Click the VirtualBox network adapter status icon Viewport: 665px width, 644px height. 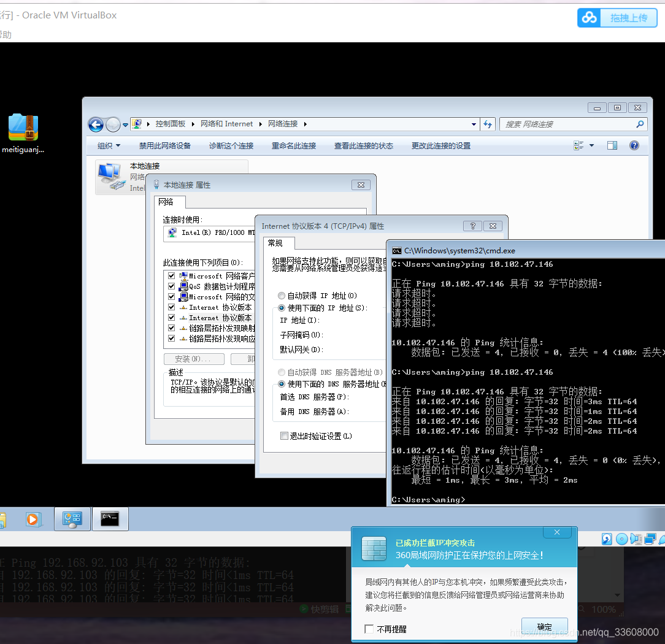pos(650,539)
